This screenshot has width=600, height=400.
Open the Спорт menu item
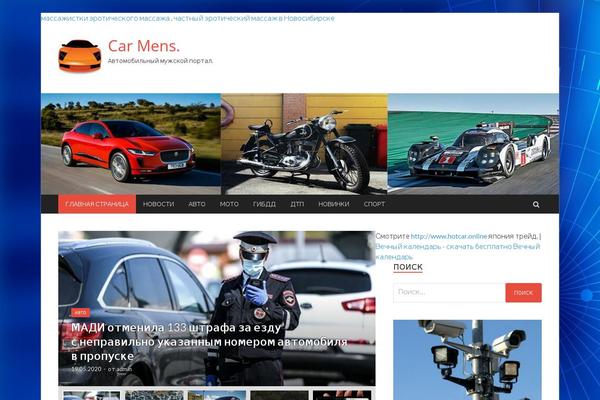coord(374,204)
